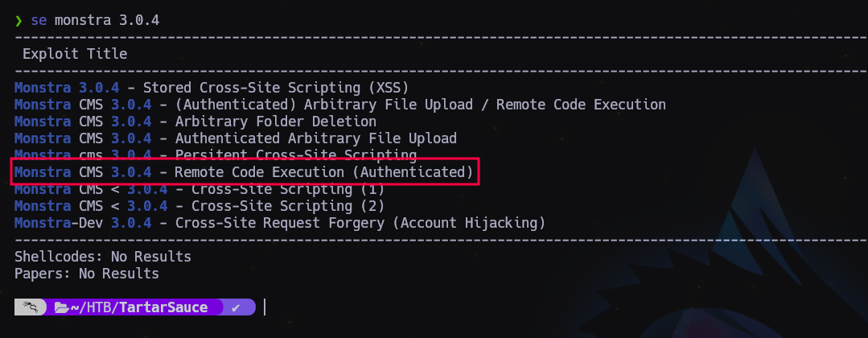Click the Cross-Site Scripting (1) result

(200, 189)
